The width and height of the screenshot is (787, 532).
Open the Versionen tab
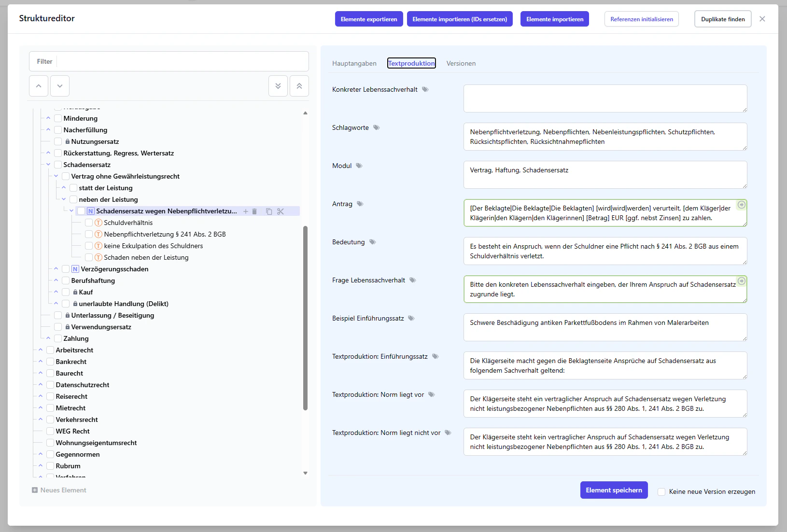pyautogui.click(x=461, y=63)
